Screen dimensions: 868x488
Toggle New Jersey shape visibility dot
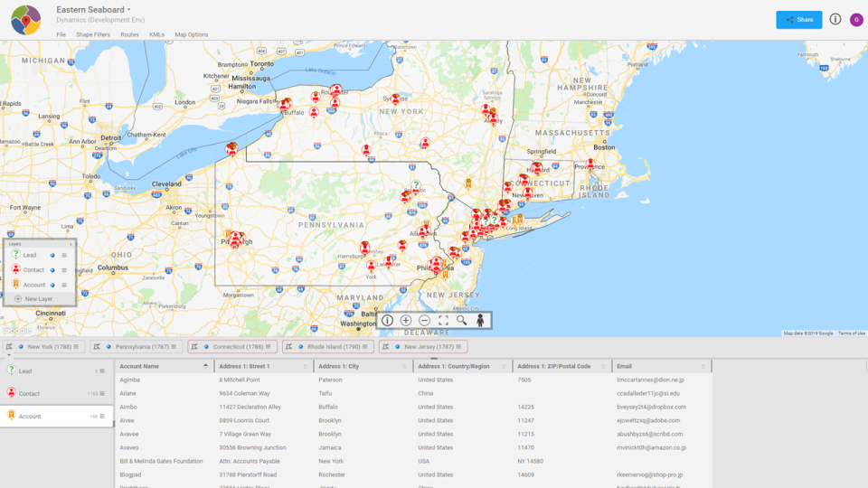tap(398, 347)
